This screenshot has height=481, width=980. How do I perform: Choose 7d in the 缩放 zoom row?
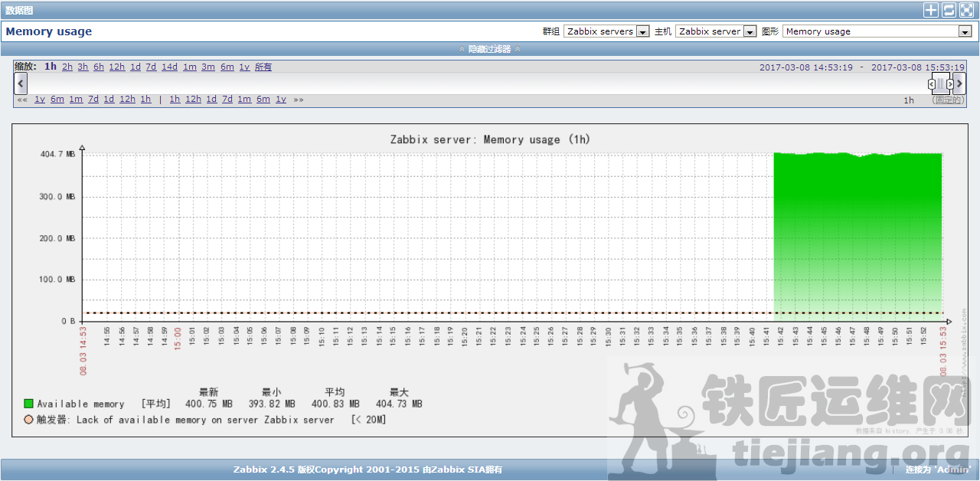click(x=151, y=67)
